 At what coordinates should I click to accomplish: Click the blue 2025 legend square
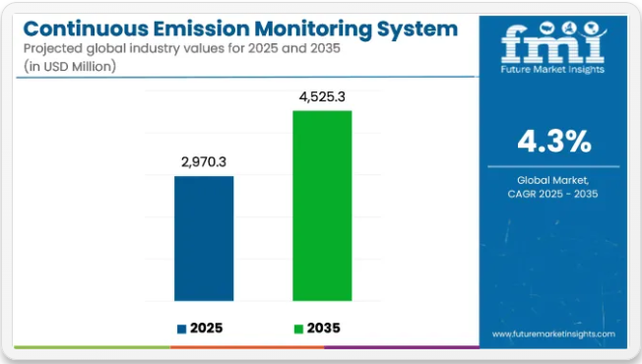point(181,329)
